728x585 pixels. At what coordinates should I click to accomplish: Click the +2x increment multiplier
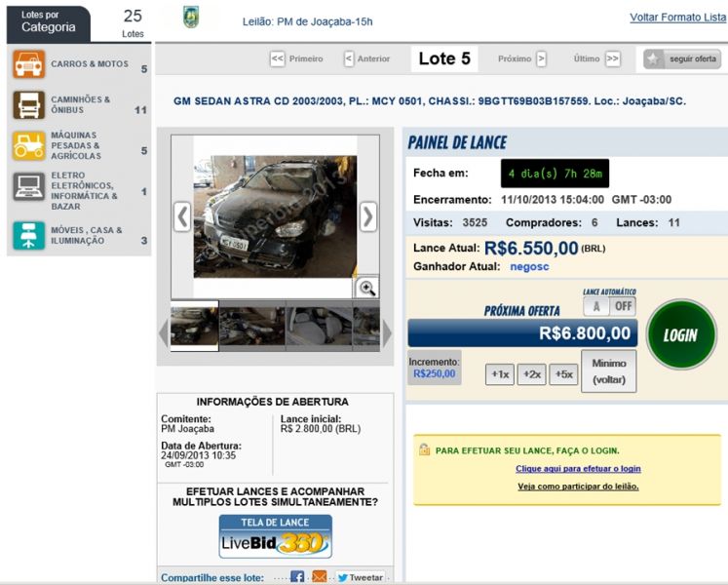point(531,374)
